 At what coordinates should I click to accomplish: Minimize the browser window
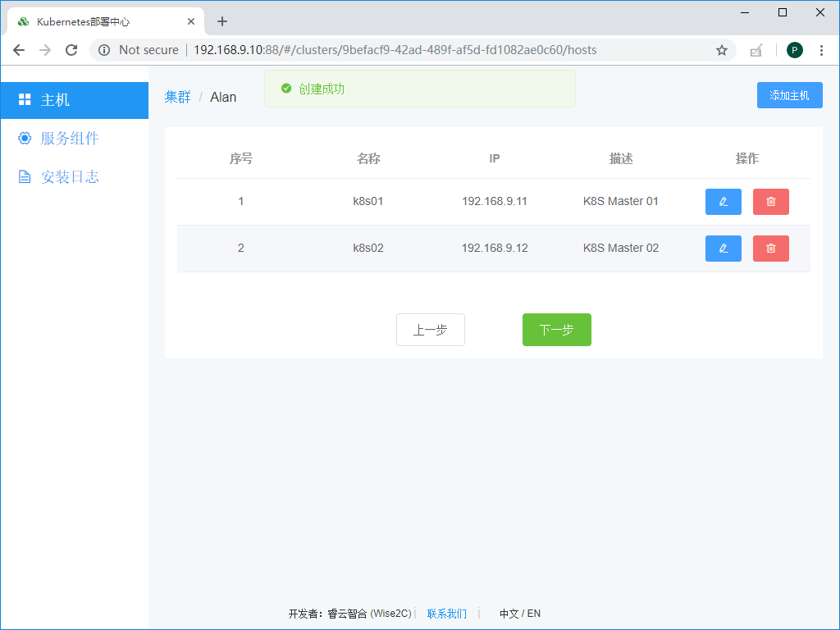[745, 12]
